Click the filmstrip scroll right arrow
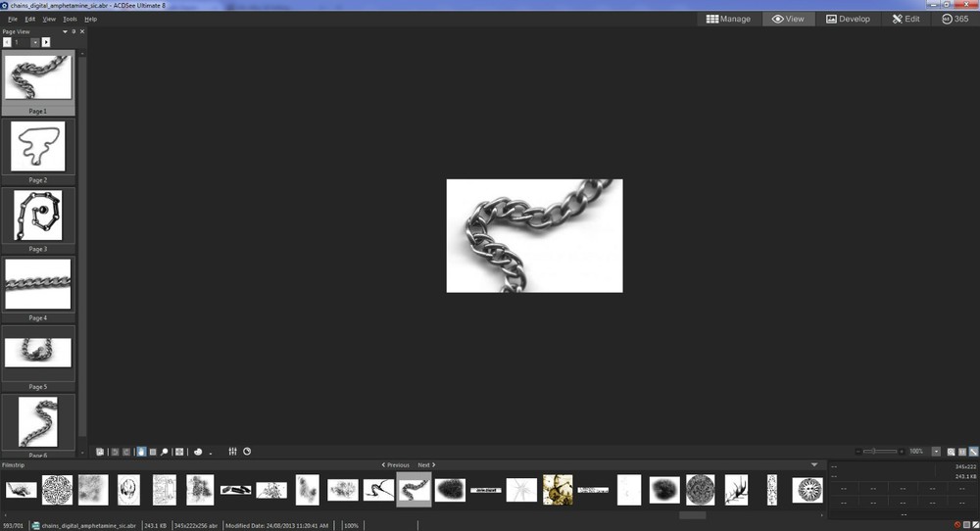 [822, 516]
